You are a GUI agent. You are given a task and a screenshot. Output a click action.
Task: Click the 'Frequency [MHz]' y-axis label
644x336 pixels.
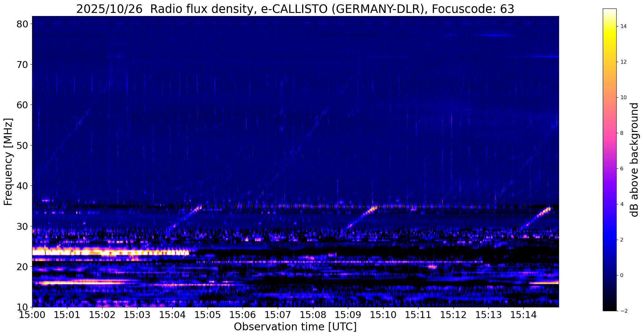(8, 162)
